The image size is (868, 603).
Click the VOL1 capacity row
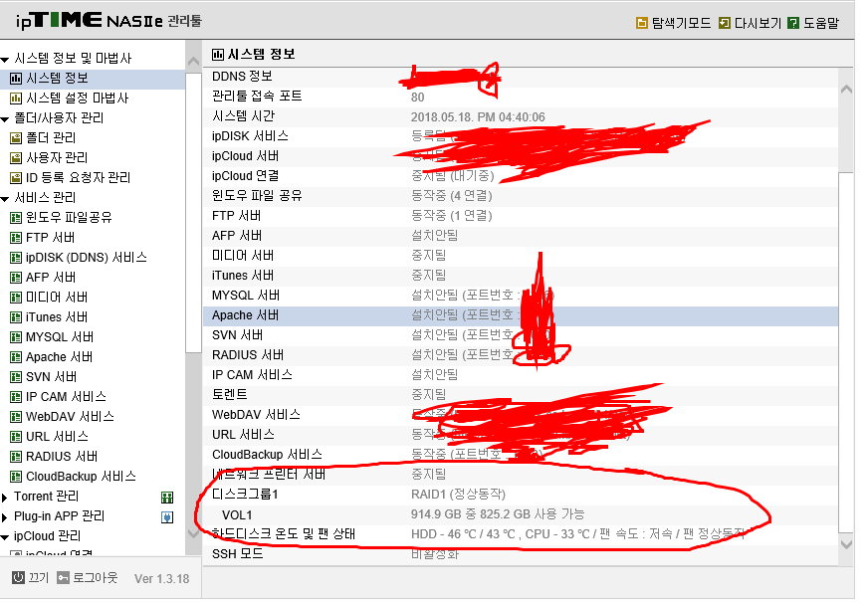click(521, 514)
